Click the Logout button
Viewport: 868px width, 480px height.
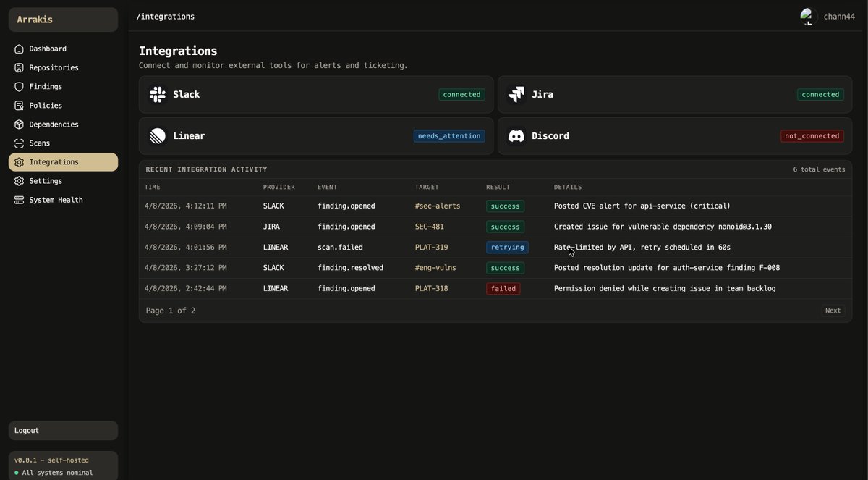[63, 431]
